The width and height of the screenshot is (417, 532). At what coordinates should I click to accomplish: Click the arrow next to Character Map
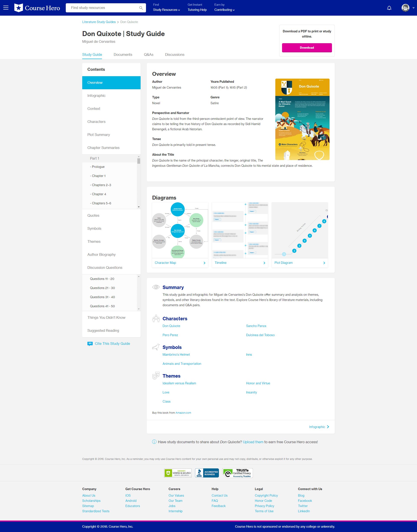[204, 263]
